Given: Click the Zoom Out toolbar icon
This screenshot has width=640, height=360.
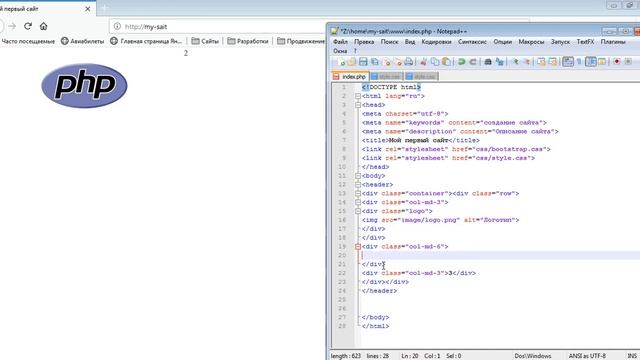Looking at the screenshot, I should tap(527, 62).
